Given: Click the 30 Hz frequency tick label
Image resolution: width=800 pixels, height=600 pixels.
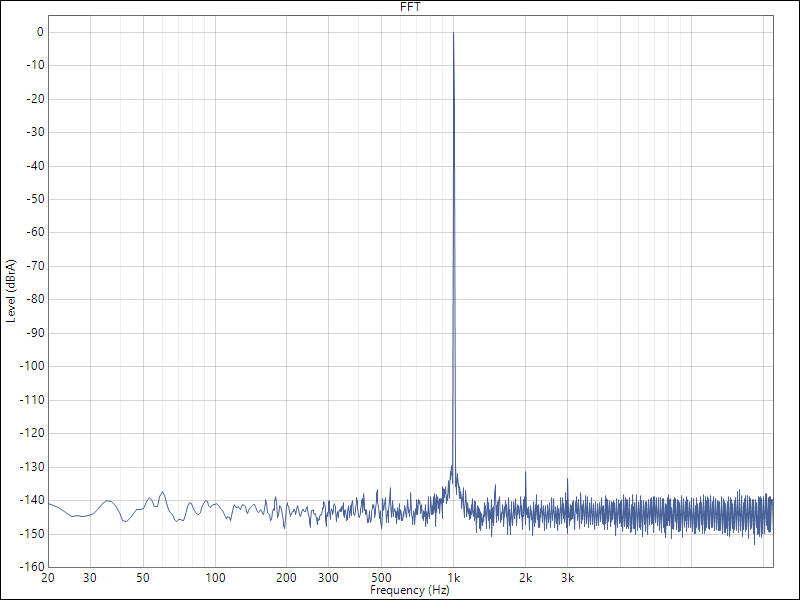Looking at the screenshot, I should point(90,578).
